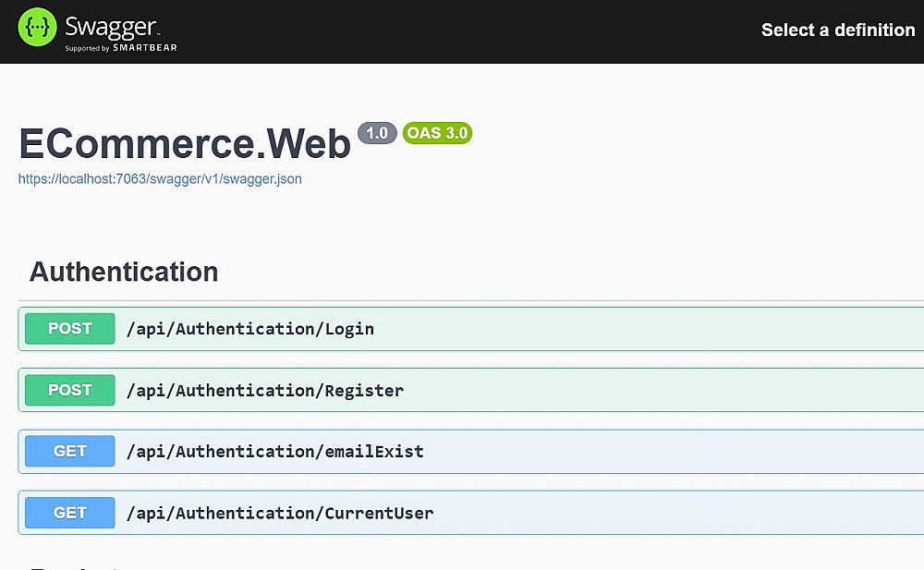This screenshot has width=924, height=570.
Task: Click the empty center of the dark top bar
Action: click(x=462, y=31)
